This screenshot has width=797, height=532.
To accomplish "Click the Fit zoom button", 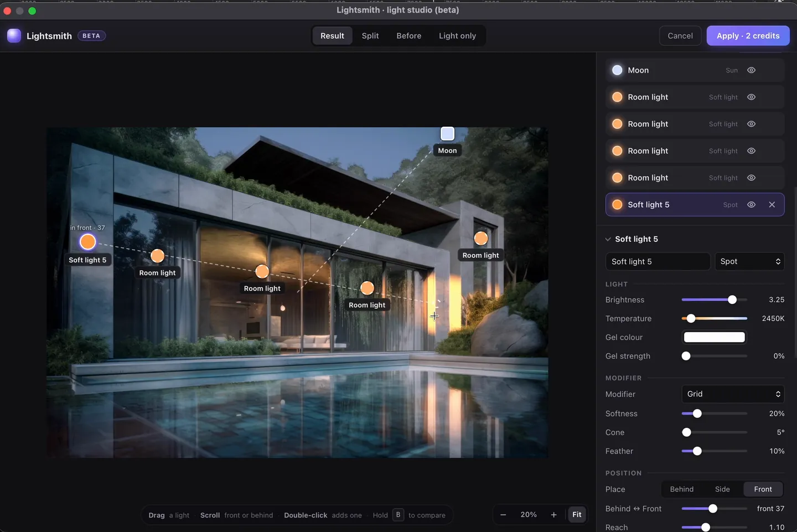I will [577, 515].
